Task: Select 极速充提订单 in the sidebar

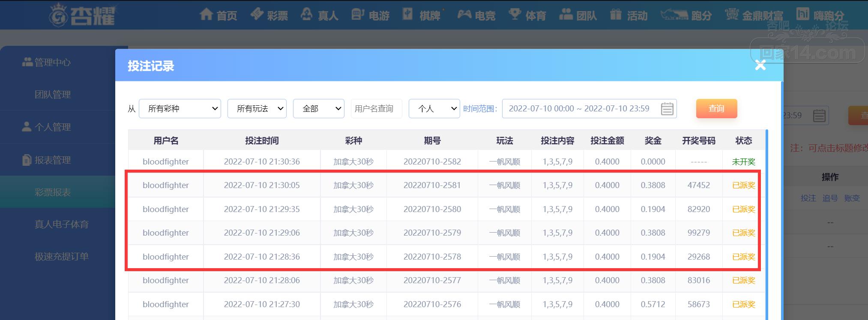Action: tap(62, 256)
